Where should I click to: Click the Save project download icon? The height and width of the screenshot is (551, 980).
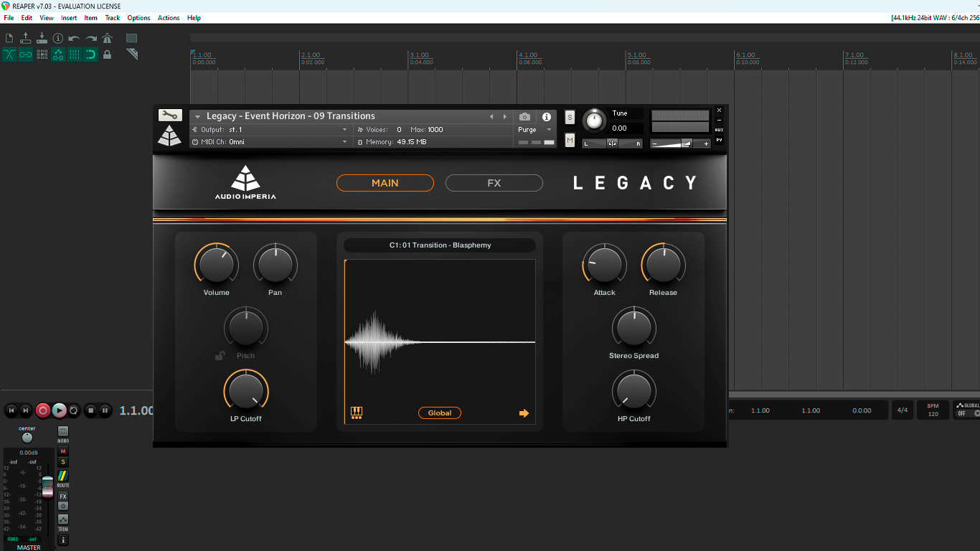pyautogui.click(x=42, y=38)
